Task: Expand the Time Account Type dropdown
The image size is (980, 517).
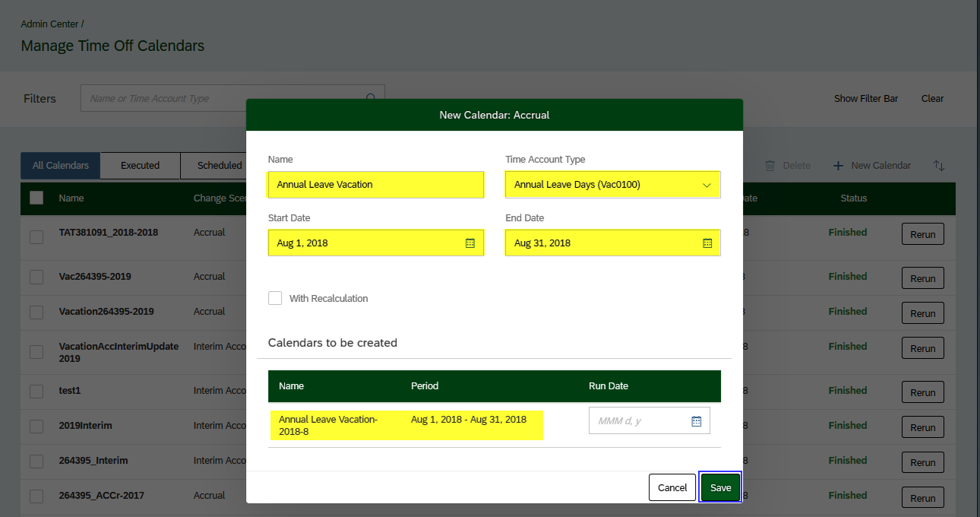Action: [x=707, y=185]
